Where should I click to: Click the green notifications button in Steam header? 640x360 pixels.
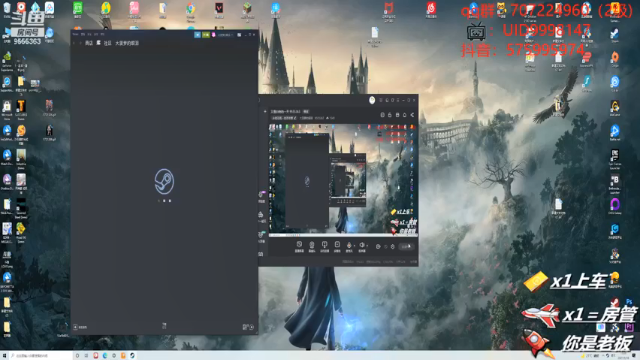pos(206,35)
